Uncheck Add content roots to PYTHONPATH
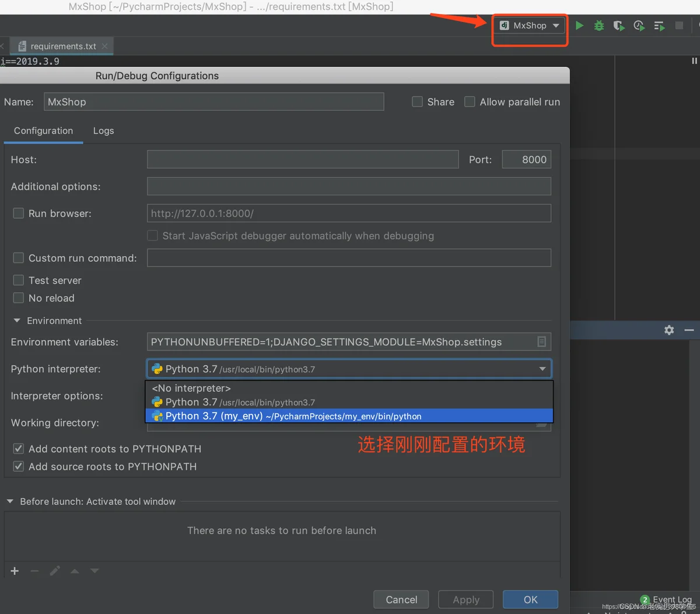The height and width of the screenshot is (614, 700). [19, 449]
